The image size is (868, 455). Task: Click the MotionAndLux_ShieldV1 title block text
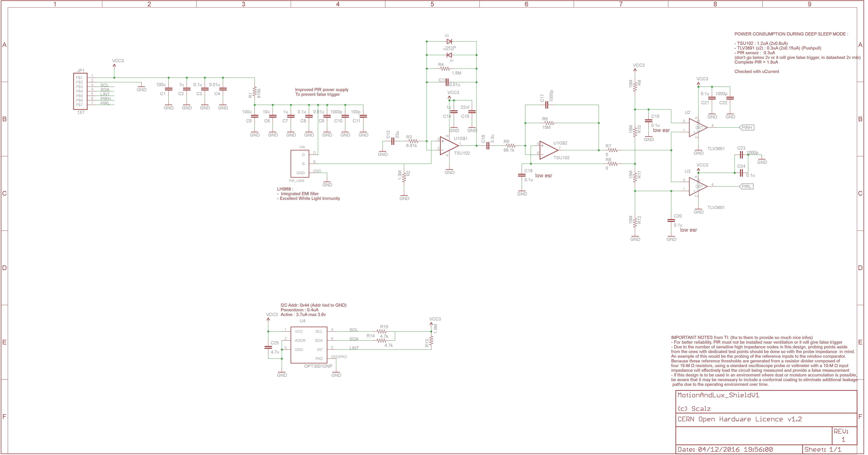pyautogui.click(x=718, y=395)
